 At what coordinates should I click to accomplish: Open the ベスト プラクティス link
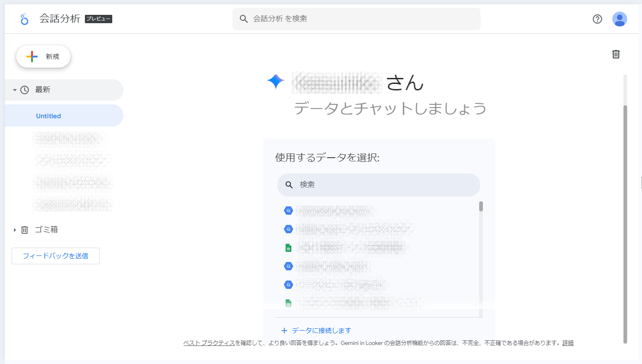click(x=209, y=343)
